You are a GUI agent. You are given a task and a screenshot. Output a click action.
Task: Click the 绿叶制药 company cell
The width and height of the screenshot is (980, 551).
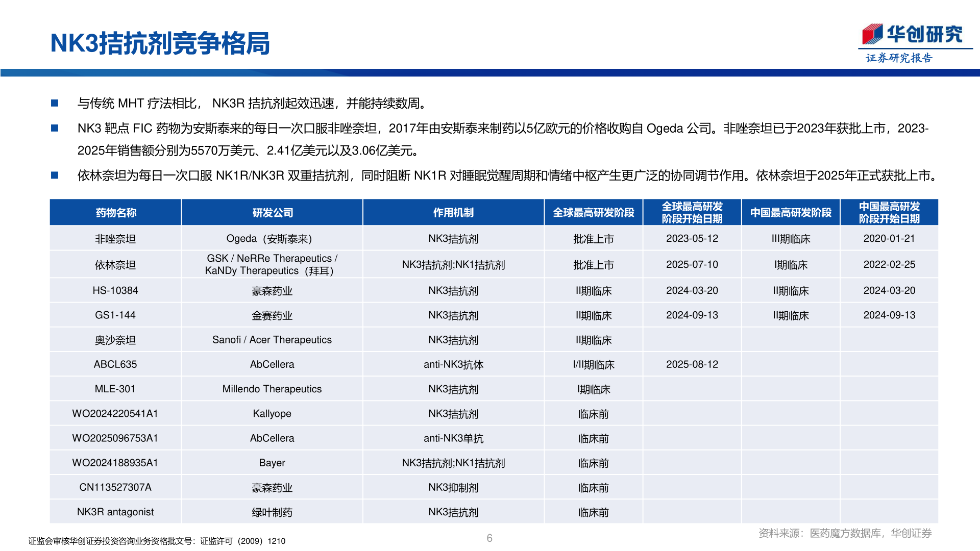272,512
